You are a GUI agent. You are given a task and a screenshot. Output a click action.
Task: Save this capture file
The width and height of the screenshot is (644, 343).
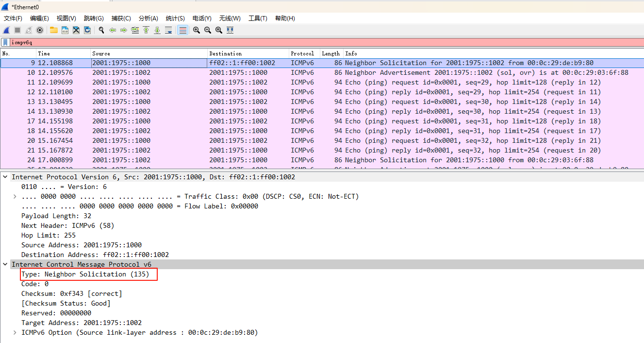pos(65,30)
